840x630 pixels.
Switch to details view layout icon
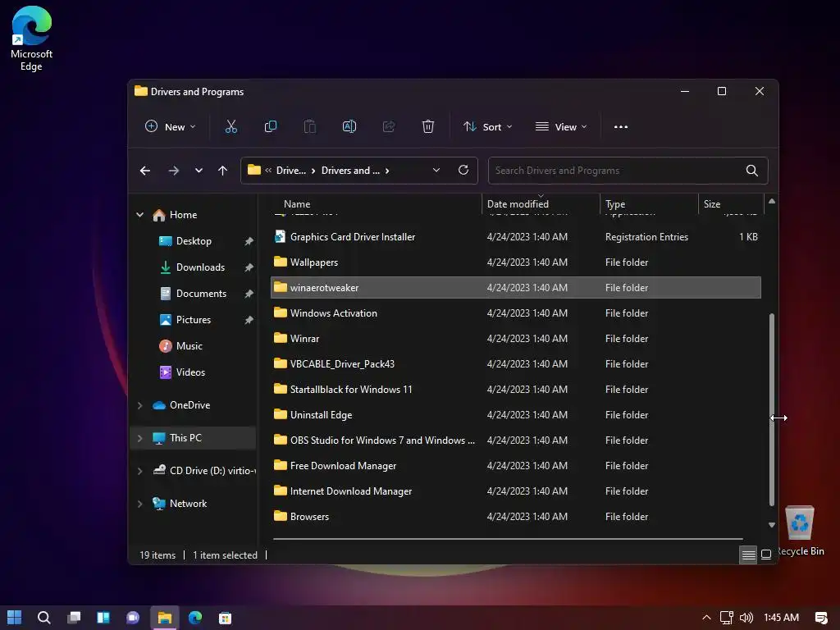click(x=748, y=555)
